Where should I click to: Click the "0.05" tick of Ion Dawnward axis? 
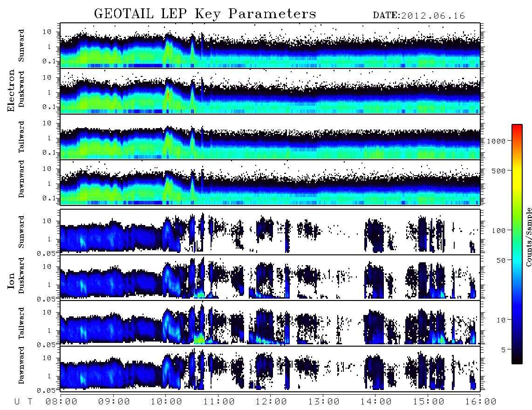[46, 390]
